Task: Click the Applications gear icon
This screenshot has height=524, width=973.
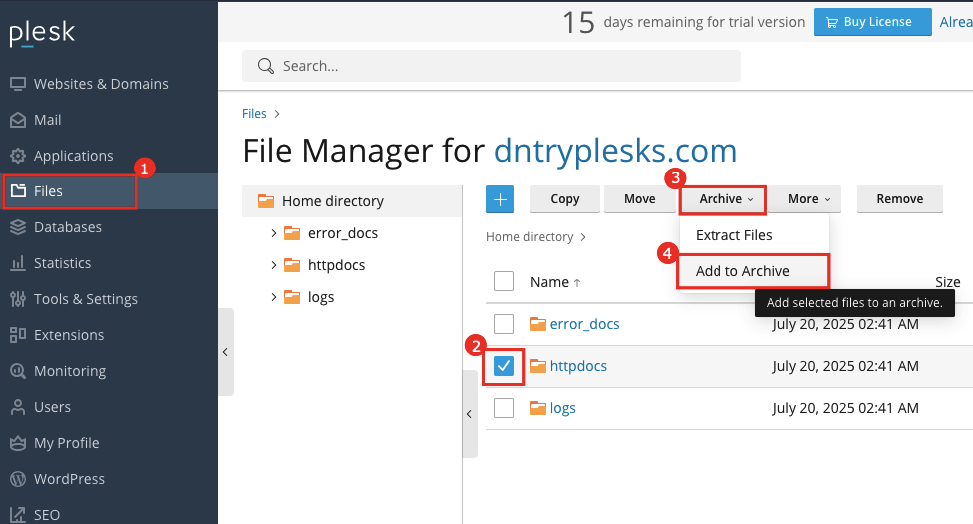Action: point(18,156)
